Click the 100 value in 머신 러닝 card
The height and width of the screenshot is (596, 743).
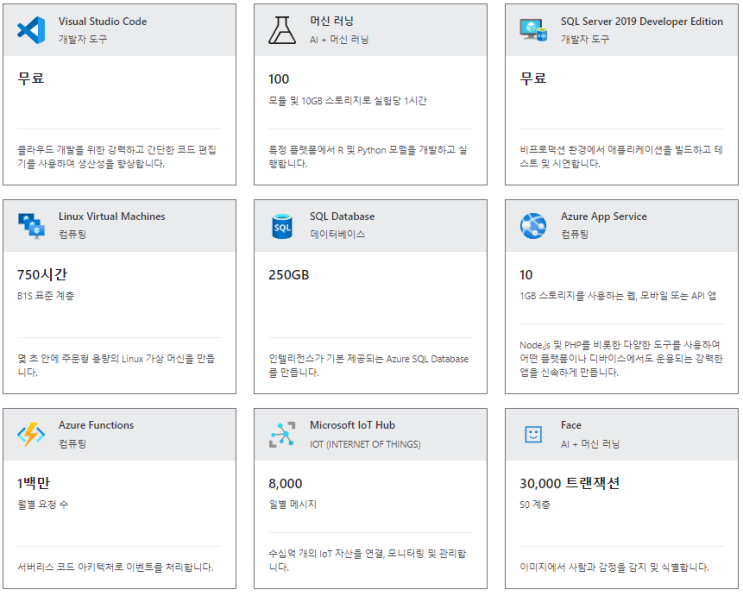pyautogui.click(x=279, y=79)
